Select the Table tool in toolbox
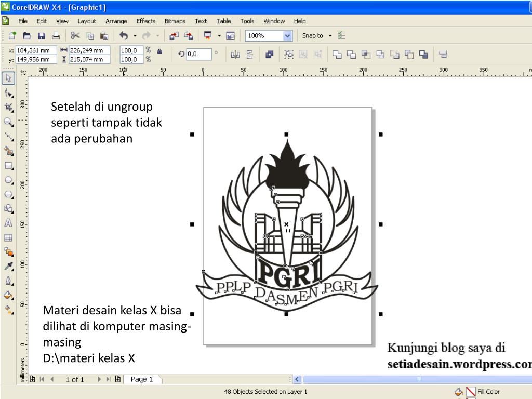The image size is (532, 399). pos(8,237)
